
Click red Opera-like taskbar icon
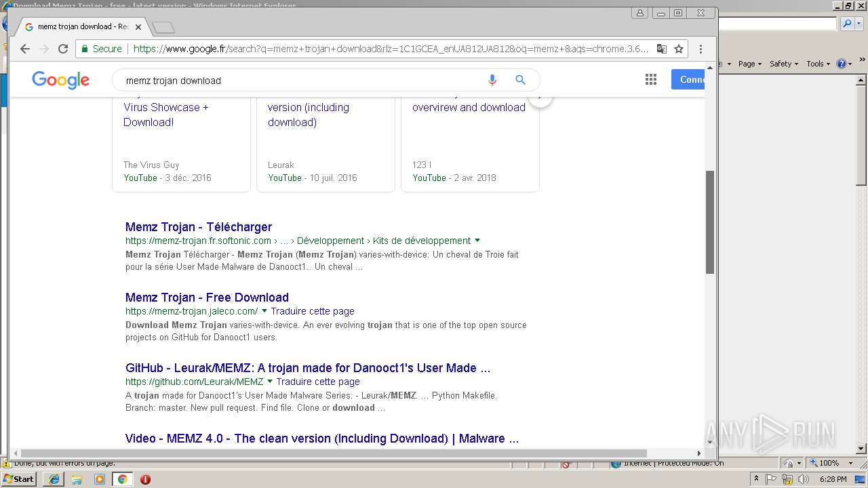(145, 479)
